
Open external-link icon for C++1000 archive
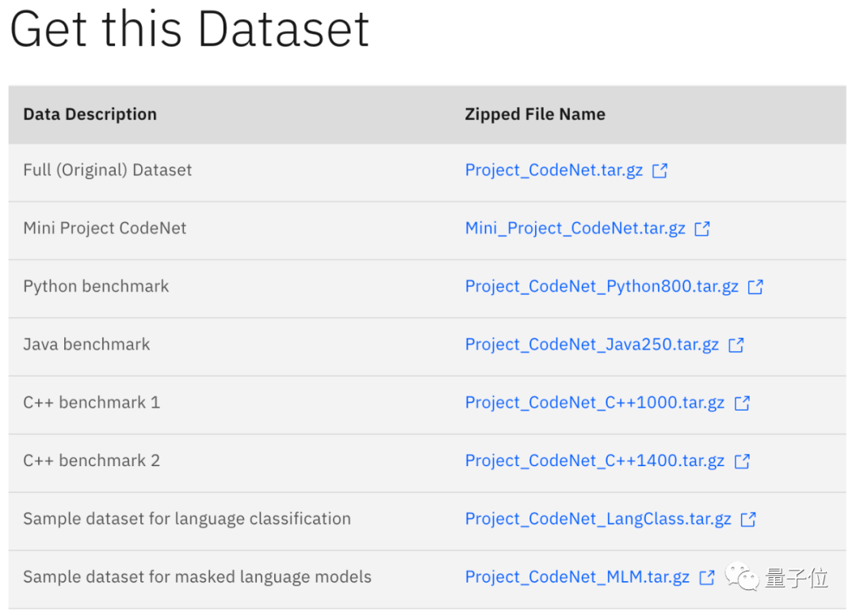[x=742, y=403]
